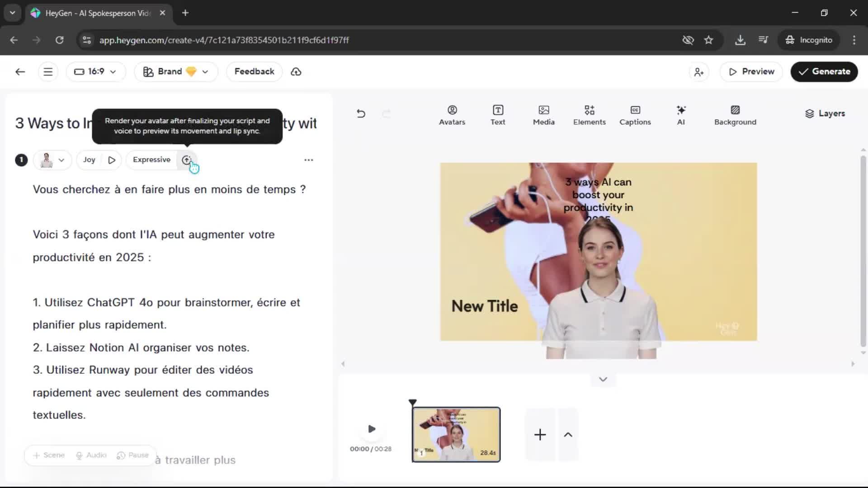868x488 pixels.
Task: Toggle the Layers panel
Action: click(x=825, y=113)
